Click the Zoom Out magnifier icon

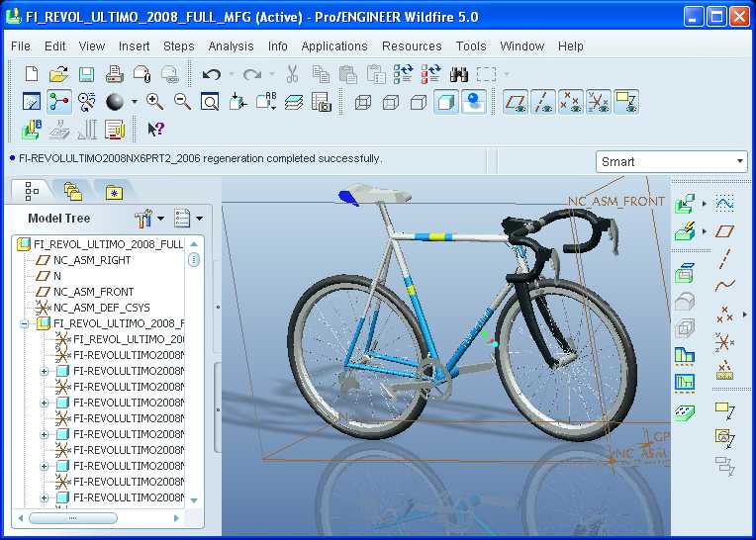182,102
